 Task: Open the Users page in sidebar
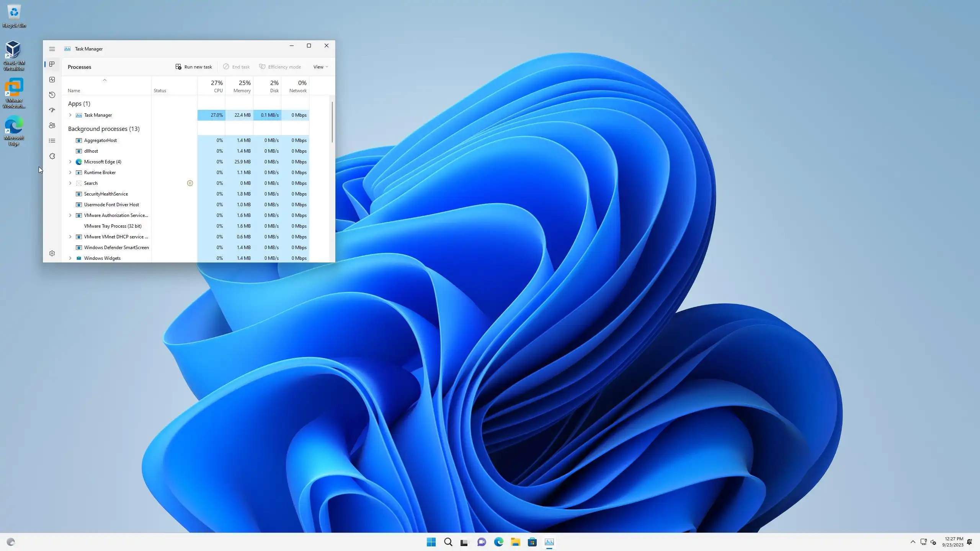pos(52,126)
